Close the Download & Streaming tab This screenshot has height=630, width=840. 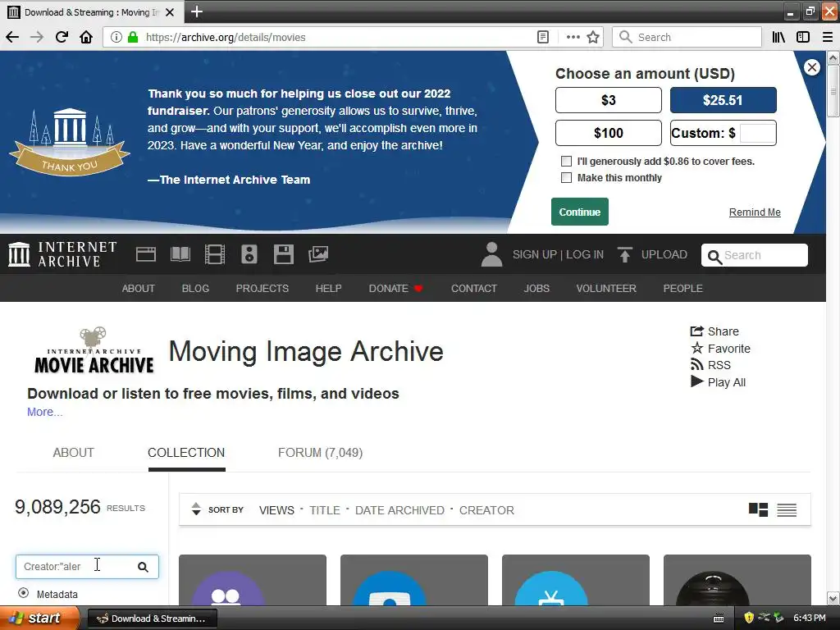170,11
